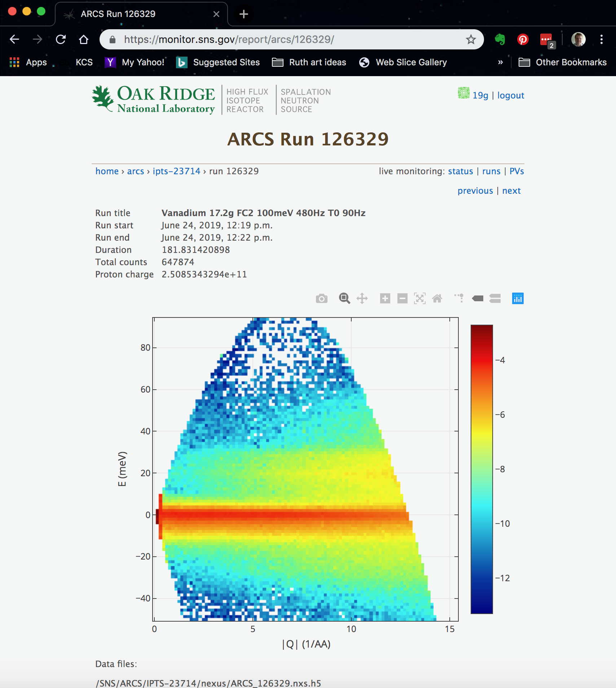The width and height of the screenshot is (616, 688).
Task: Toggle spike lines on the plot
Action: pyautogui.click(x=459, y=299)
